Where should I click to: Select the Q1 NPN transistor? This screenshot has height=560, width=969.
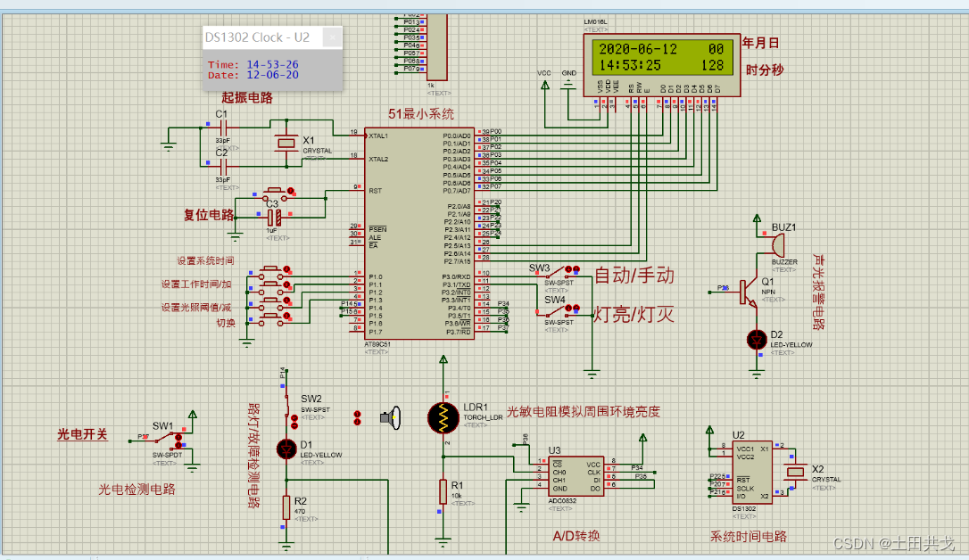click(748, 292)
